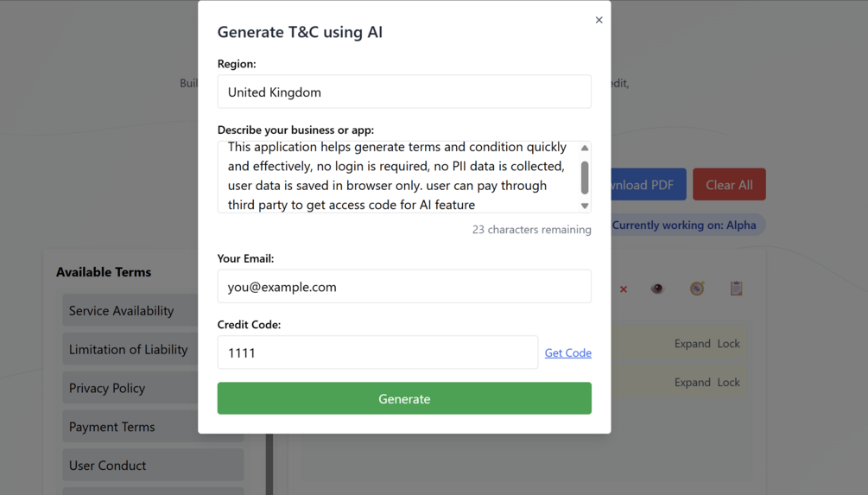Click the compass icon

point(697,289)
